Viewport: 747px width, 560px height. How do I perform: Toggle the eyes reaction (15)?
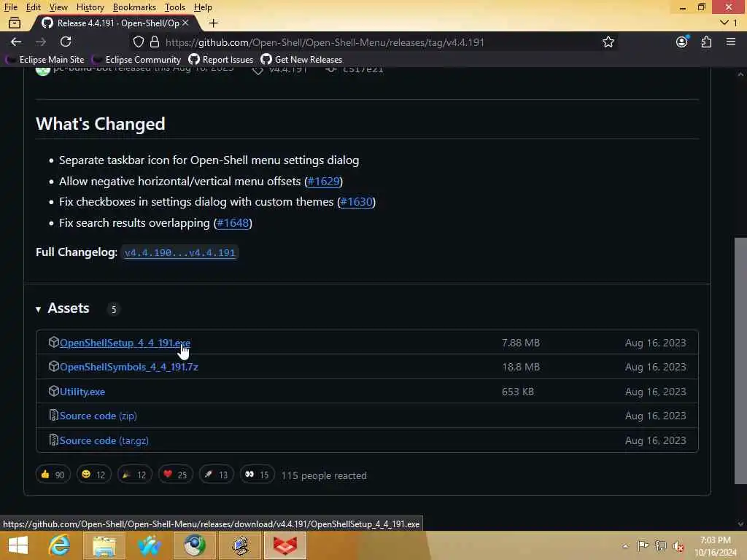(258, 475)
